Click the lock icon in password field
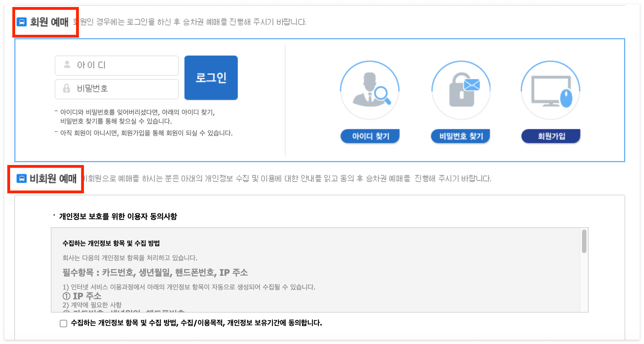 coord(67,88)
